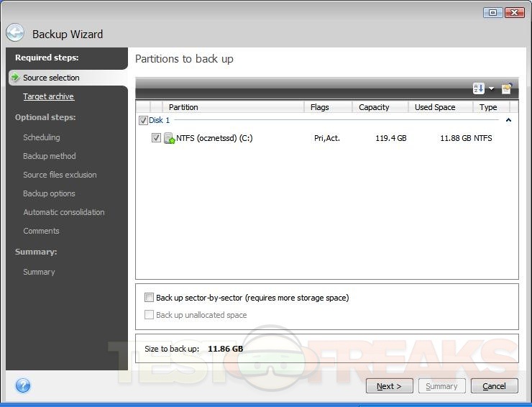This screenshot has height=407, width=532.
Task: Uncheck the Disk 1 checkbox
Action: 143,120
